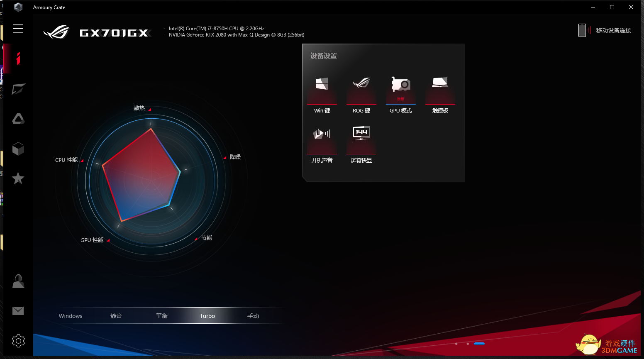Click the GPU 性能 radar label

[x=92, y=240]
